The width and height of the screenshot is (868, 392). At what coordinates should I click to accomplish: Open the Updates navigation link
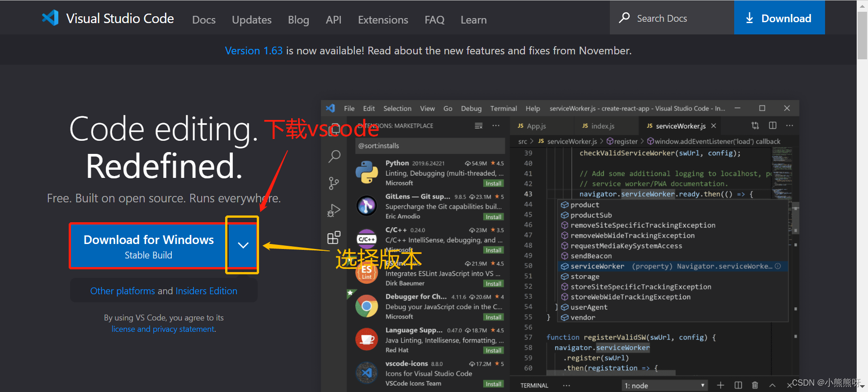click(x=252, y=20)
